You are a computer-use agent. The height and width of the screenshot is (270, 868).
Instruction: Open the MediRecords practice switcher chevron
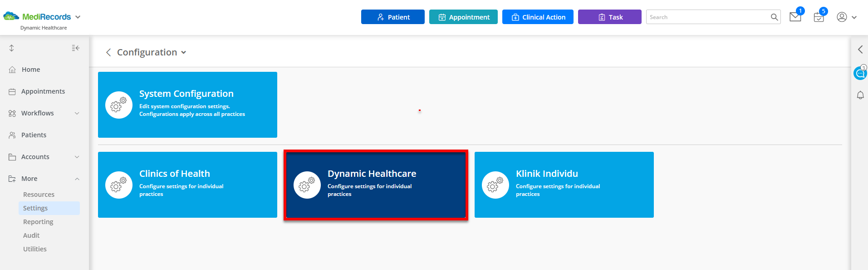pos(78,17)
